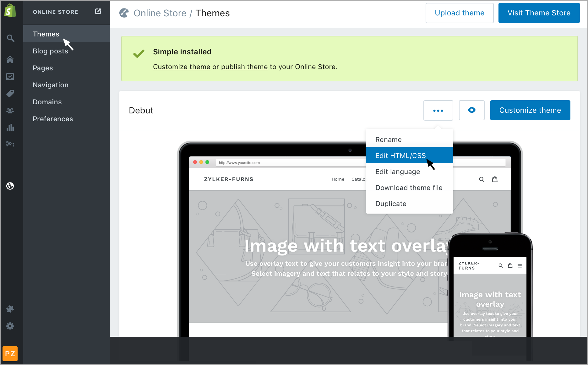The image size is (588, 365).
Task: Click search icon in laptop preview
Action: pyautogui.click(x=482, y=179)
